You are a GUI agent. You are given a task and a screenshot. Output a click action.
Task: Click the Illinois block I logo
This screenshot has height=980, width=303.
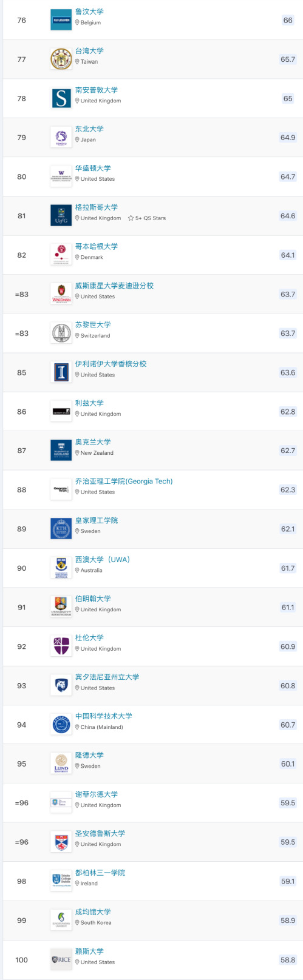[x=61, y=372]
